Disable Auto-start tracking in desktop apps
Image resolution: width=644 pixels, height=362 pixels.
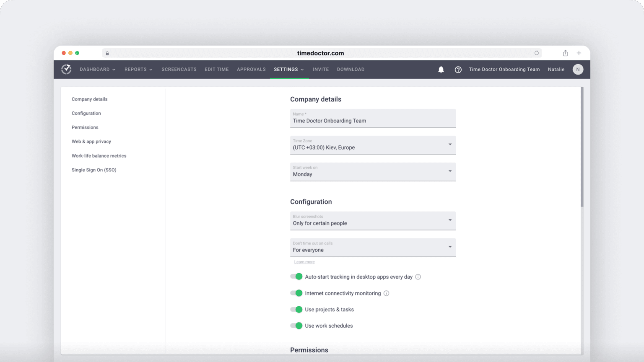[x=296, y=277]
